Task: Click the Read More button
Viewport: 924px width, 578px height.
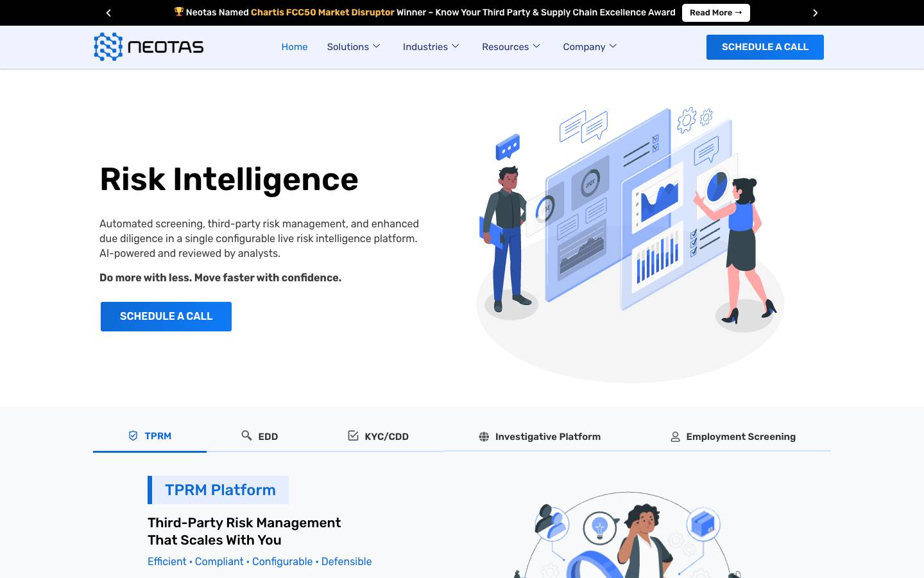Action: coord(716,13)
